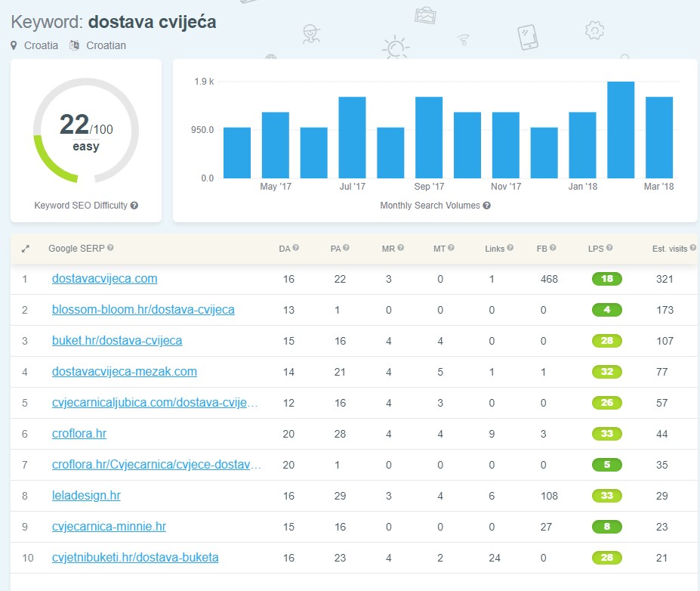The image size is (700, 591).
Task: Click the Jan '18 chart bar
Action: (583, 145)
